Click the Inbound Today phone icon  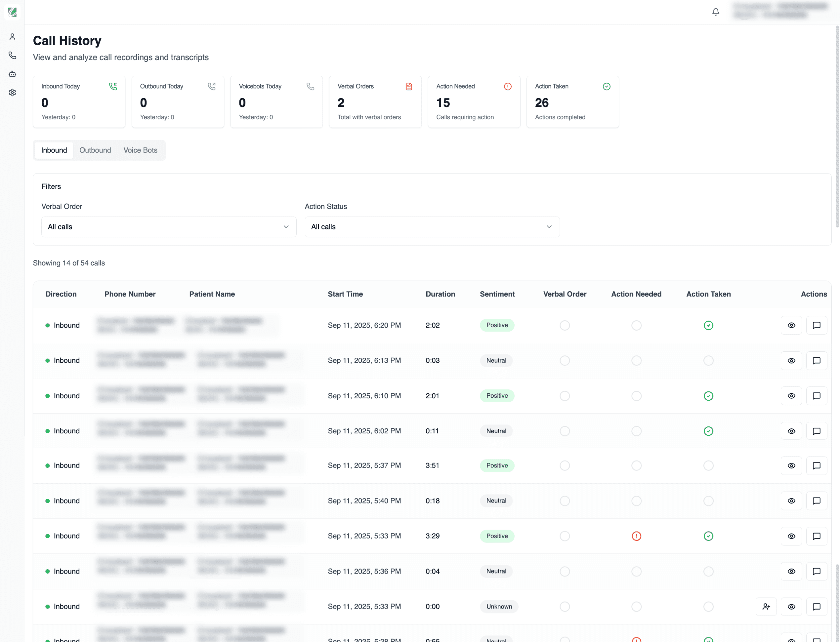pyautogui.click(x=113, y=86)
